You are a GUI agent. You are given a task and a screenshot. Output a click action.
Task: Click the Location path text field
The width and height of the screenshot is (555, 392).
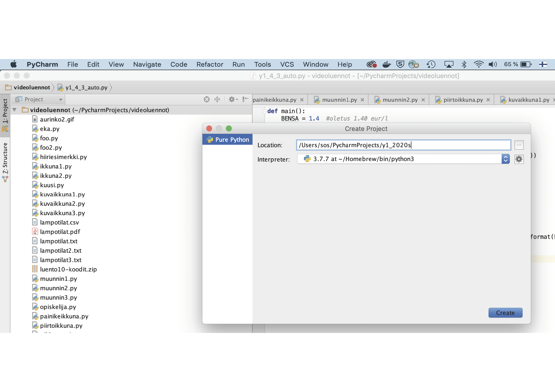pyautogui.click(x=403, y=145)
